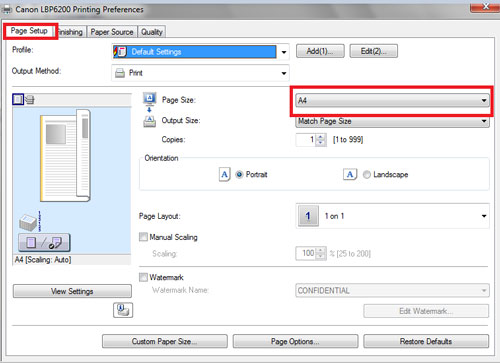Click the A4 [Scaling: Auto] status text
Screen dimensions: 500x363
[43, 260]
